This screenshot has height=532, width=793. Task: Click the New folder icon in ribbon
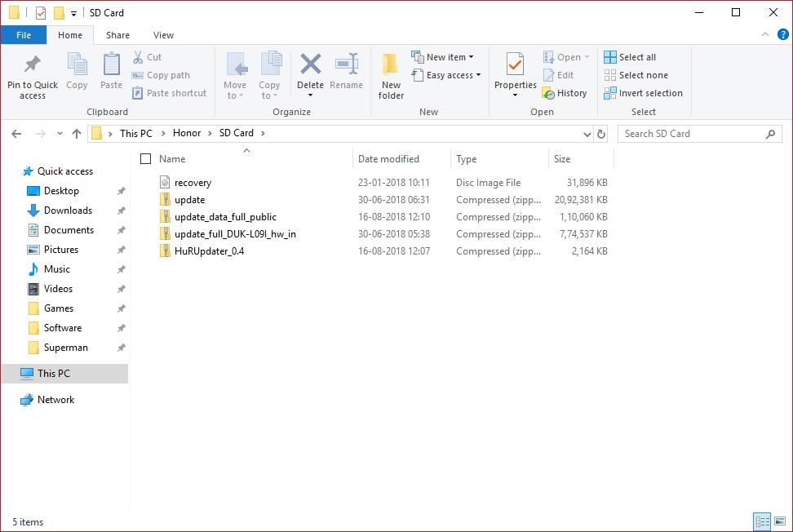tap(391, 65)
